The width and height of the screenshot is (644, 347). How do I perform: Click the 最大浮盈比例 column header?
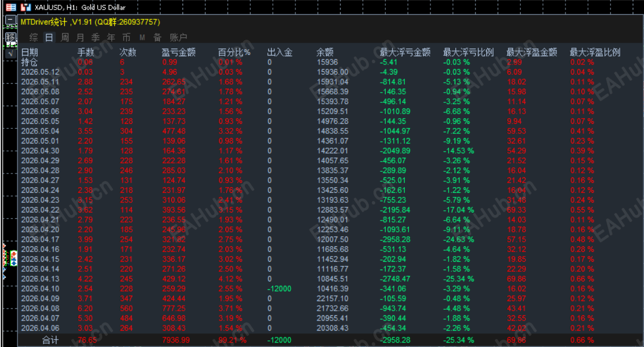coord(595,52)
